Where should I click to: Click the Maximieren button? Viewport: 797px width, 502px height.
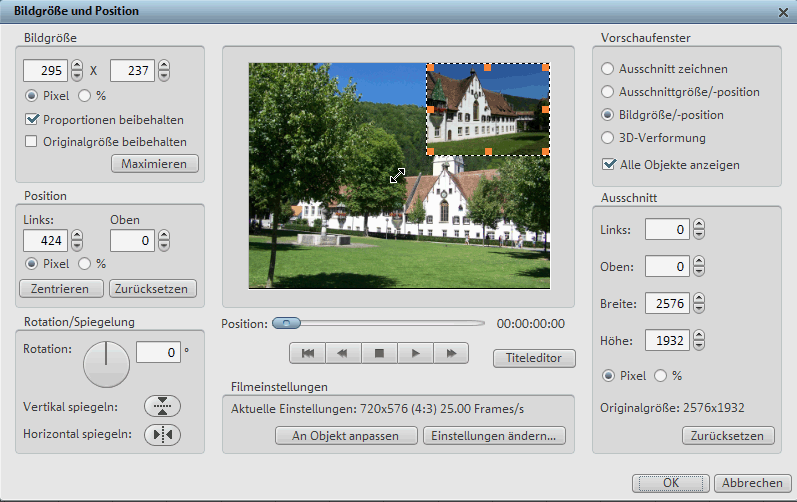pos(155,164)
